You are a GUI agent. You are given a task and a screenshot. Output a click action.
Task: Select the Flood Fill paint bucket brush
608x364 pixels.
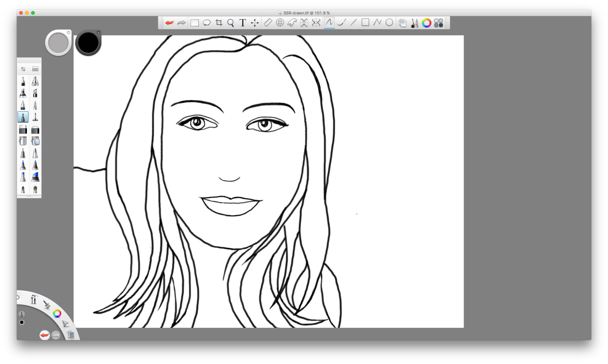23,141
